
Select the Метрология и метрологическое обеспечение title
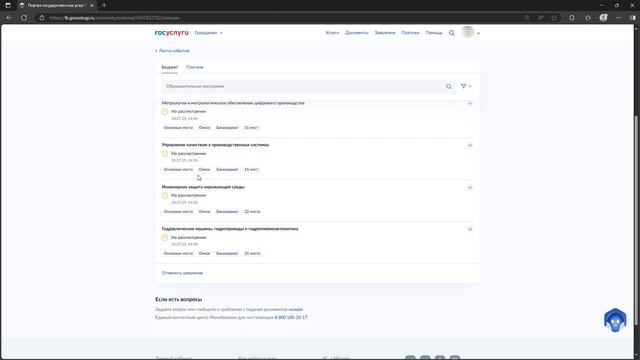pyautogui.click(x=233, y=103)
